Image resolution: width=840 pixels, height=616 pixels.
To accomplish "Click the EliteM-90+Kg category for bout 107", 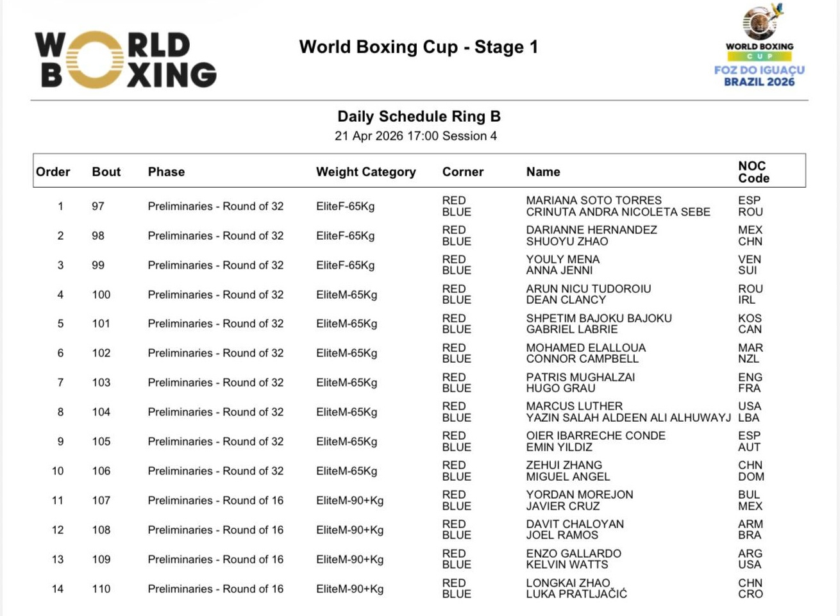I will 349,501.
